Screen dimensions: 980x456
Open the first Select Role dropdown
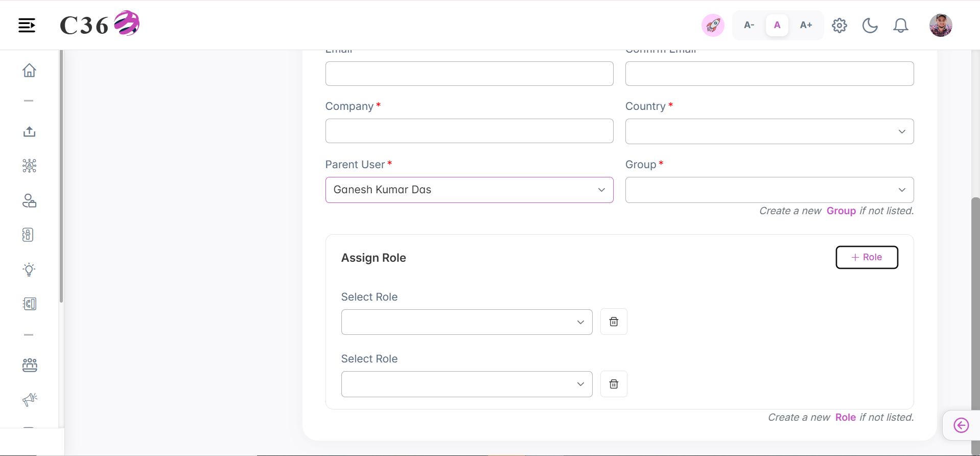466,322
